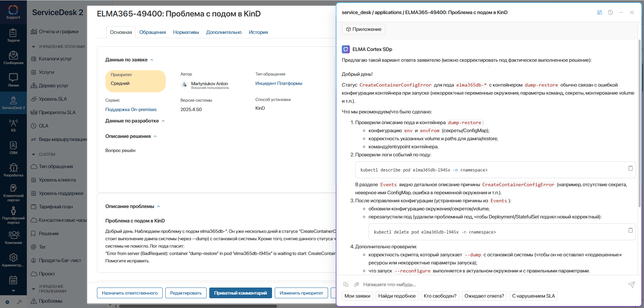Open the Администрирование gear icon
Screen dimensions: 644x308
point(13,259)
